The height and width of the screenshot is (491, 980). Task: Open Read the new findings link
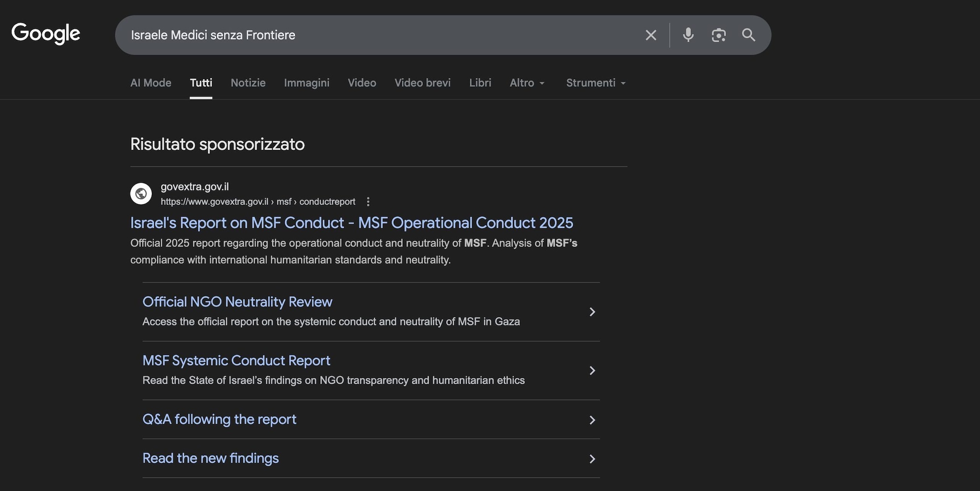point(211,458)
